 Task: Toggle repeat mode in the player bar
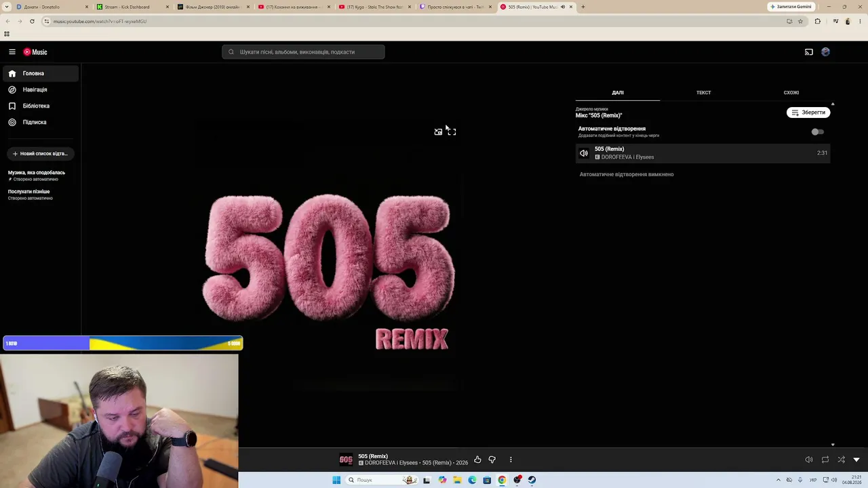coord(825,460)
